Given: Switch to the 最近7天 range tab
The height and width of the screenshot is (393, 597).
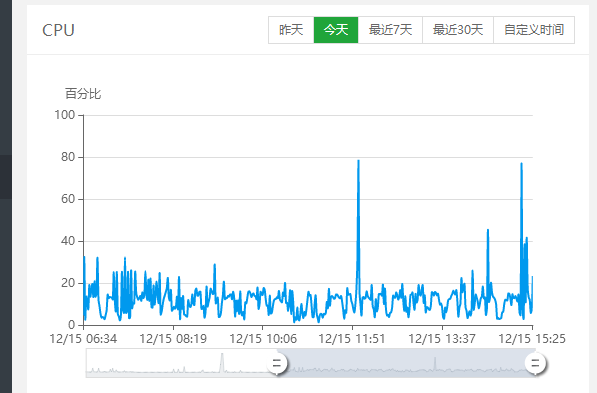Looking at the screenshot, I should (x=390, y=30).
